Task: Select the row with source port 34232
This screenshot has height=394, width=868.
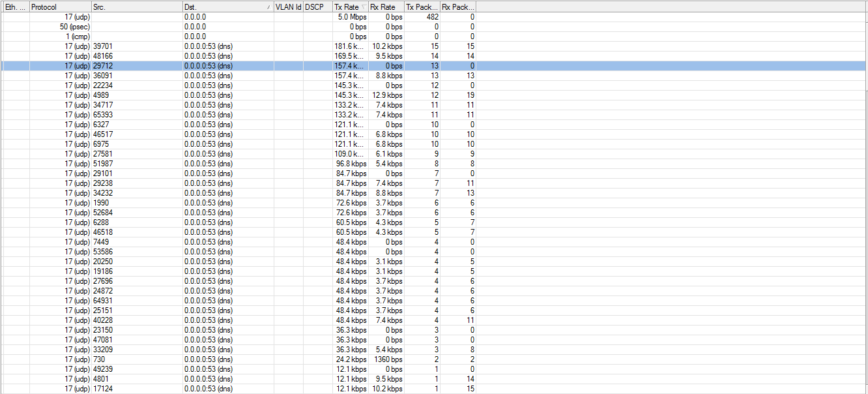Action: pyautogui.click(x=434, y=193)
